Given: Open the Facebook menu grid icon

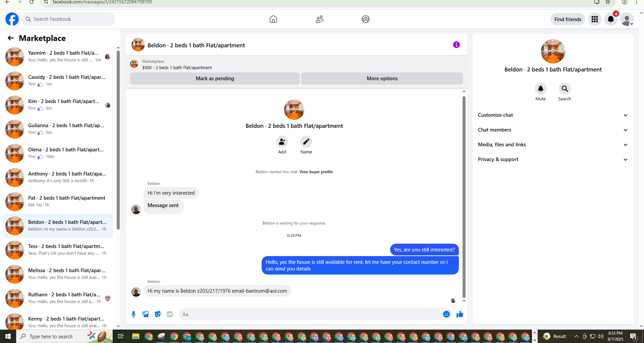Looking at the screenshot, I should (595, 19).
